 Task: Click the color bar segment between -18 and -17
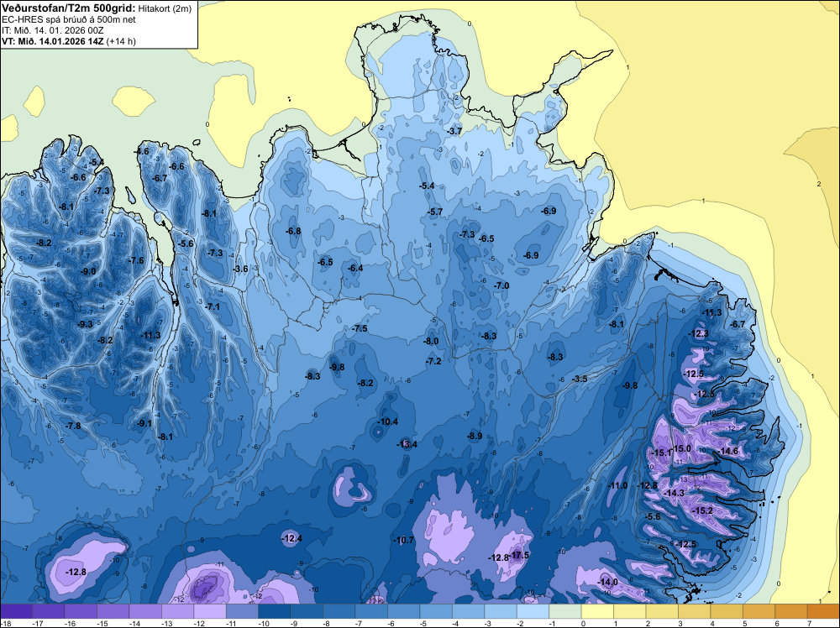click(16, 611)
